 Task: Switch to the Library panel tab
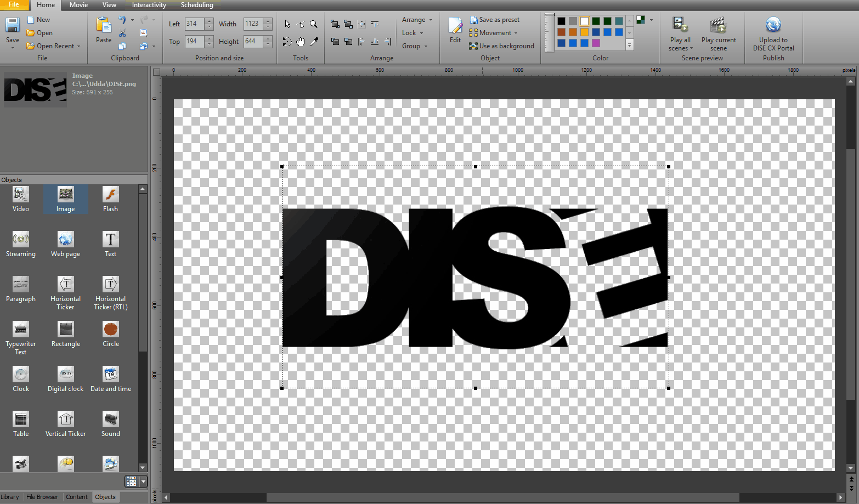point(10,497)
